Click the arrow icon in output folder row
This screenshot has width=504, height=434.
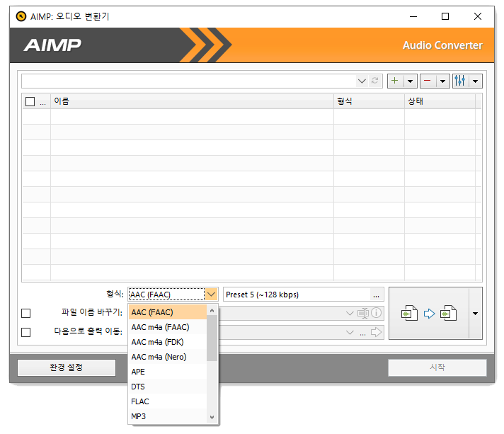(376, 332)
